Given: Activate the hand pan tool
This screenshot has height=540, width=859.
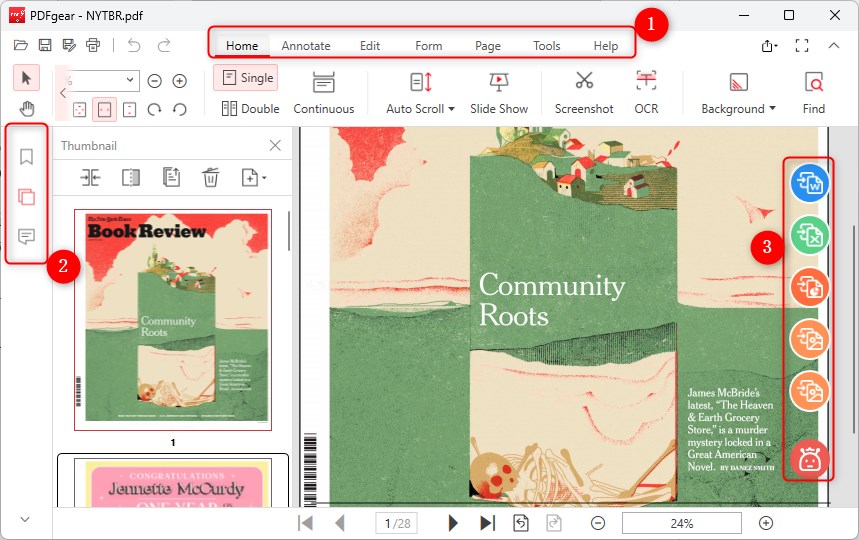Looking at the screenshot, I should 26,109.
